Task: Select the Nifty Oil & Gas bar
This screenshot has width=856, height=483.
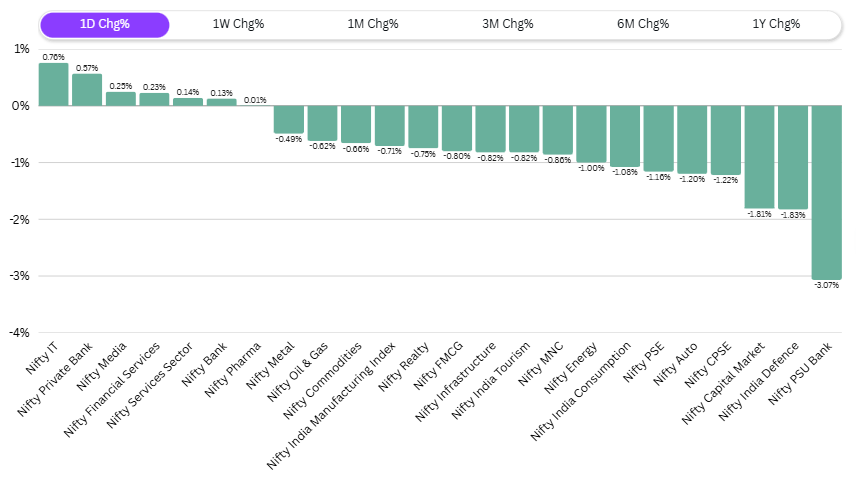Action: 322,123
